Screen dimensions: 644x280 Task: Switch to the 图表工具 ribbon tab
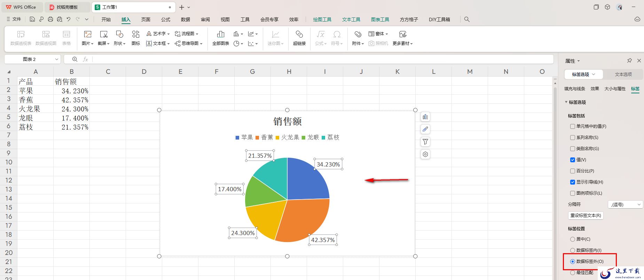click(380, 20)
